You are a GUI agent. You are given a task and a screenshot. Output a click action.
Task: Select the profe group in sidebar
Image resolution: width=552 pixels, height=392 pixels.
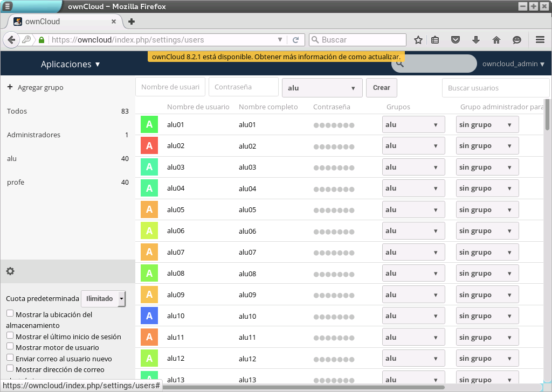tap(16, 182)
